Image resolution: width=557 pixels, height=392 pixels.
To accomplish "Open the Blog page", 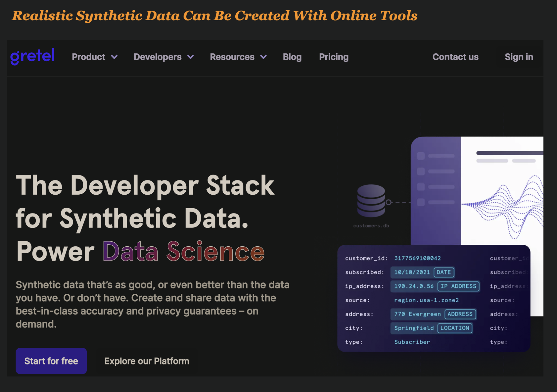I will click(292, 57).
